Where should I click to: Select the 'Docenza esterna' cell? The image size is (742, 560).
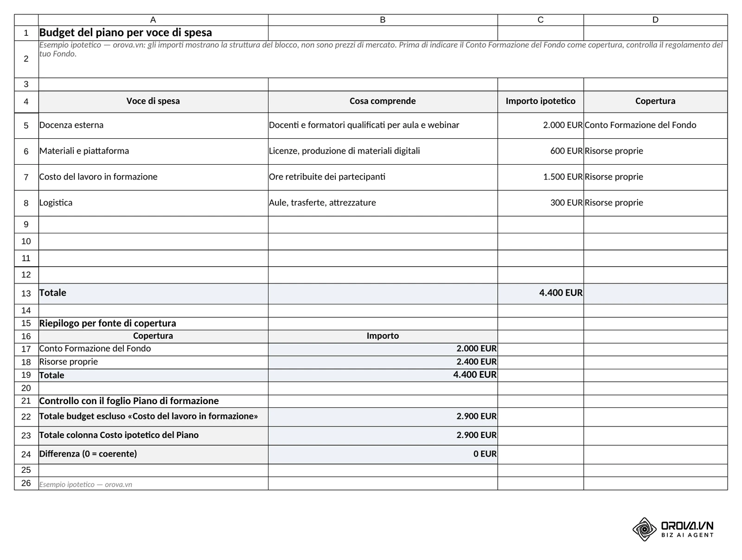coord(153,125)
